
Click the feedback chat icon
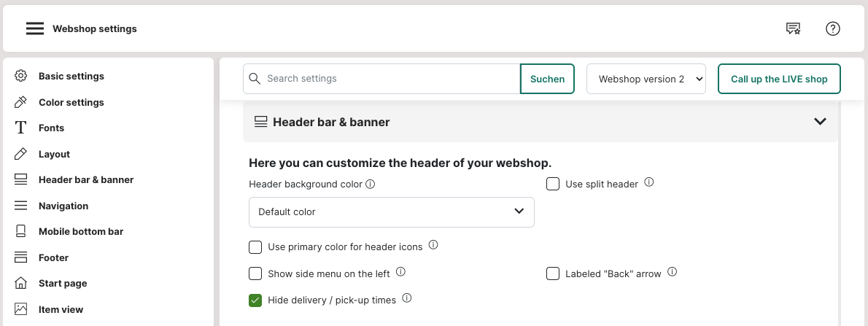[x=793, y=29]
